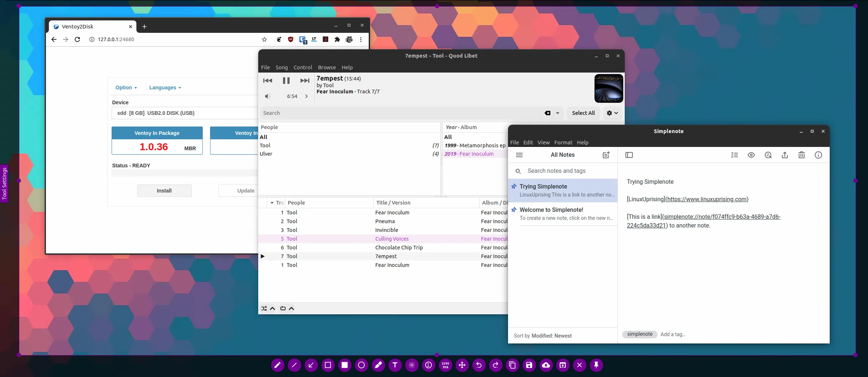868x377 pixels.
Task: Select the Culling Voices track row
Action: tap(383, 239)
